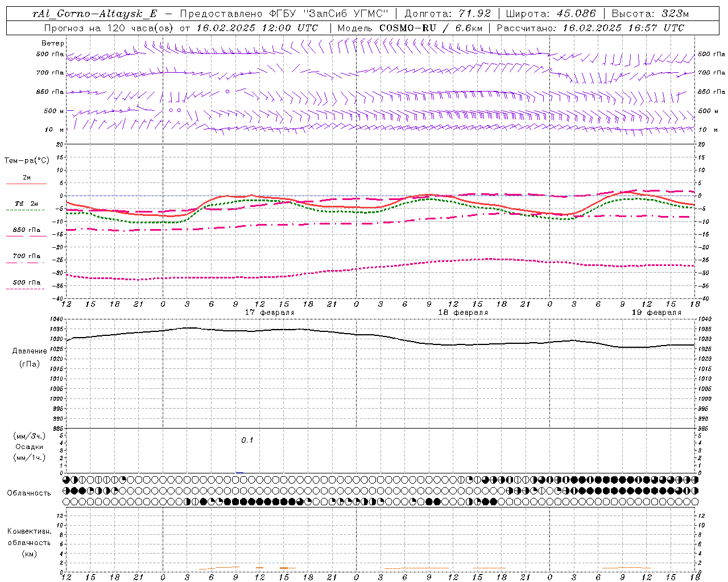
Task: Click the date label 18 февраля
Action: (463, 313)
